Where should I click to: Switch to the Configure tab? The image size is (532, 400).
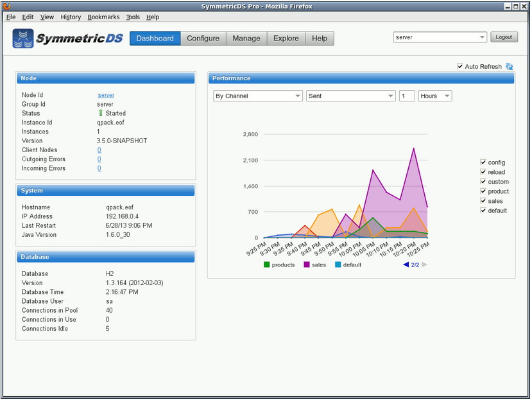pyautogui.click(x=203, y=39)
